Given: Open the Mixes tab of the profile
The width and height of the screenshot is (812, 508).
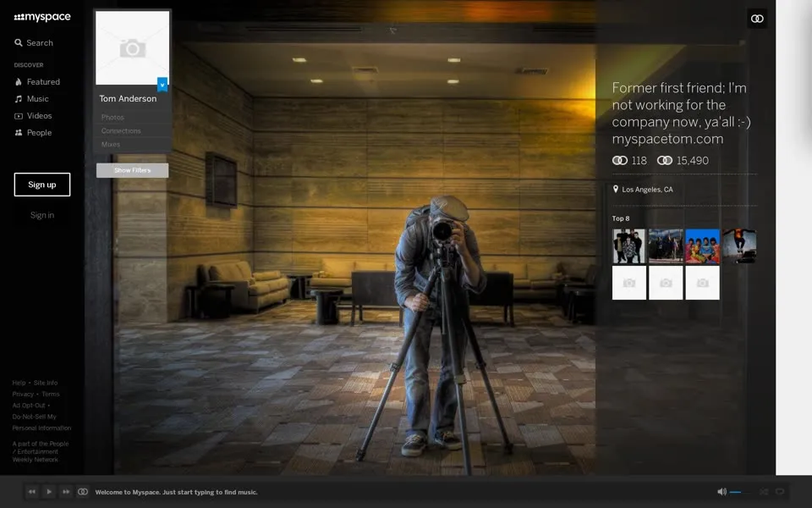Looking at the screenshot, I should pos(111,145).
